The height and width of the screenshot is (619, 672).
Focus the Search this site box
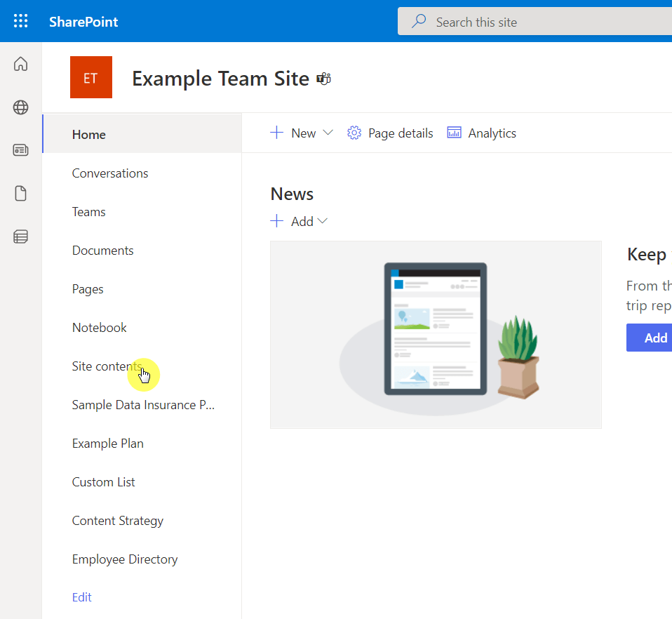(535, 22)
